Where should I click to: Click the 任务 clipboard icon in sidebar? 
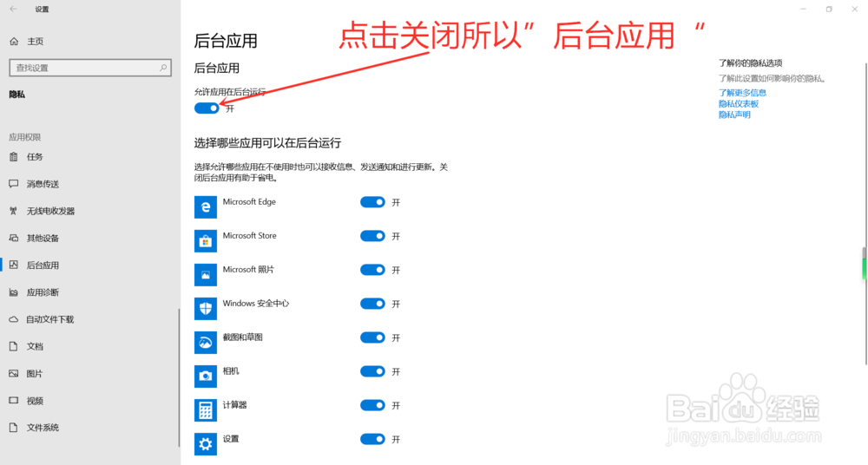14,157
